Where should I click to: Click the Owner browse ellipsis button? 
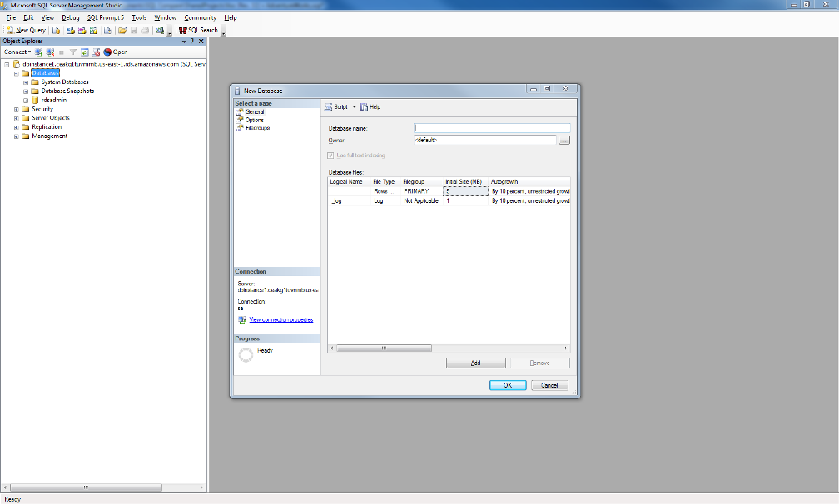(564, 140)
